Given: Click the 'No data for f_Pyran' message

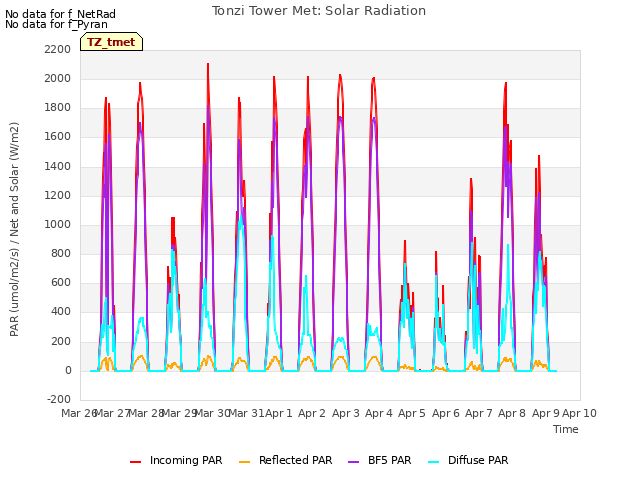Looking at the screenshot, I should coord(56,24).
